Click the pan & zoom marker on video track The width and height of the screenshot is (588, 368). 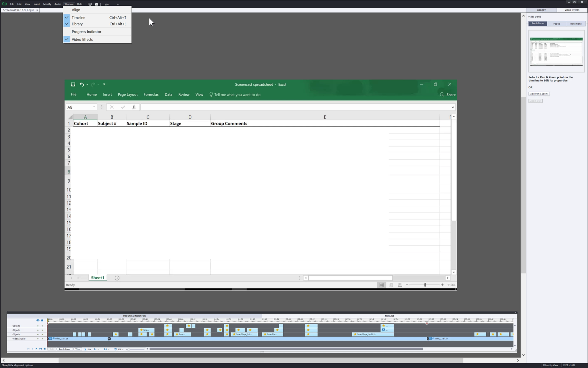pos(109,339)
